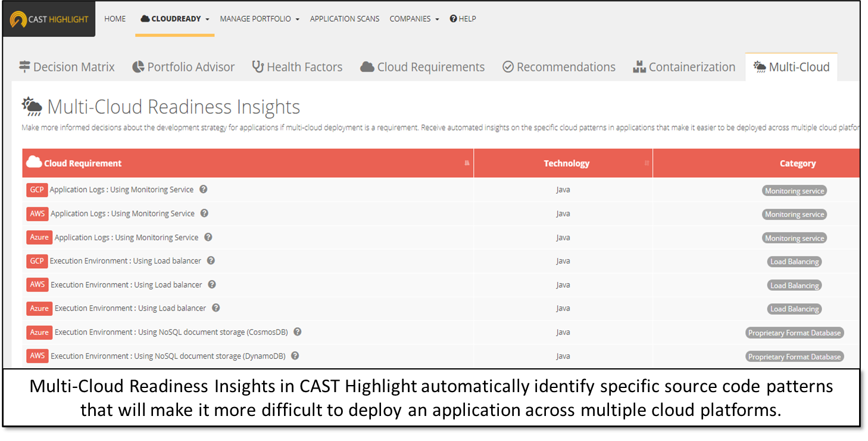
Task: Open help for CosmosDB requirement row
Action: pos(298,332)
